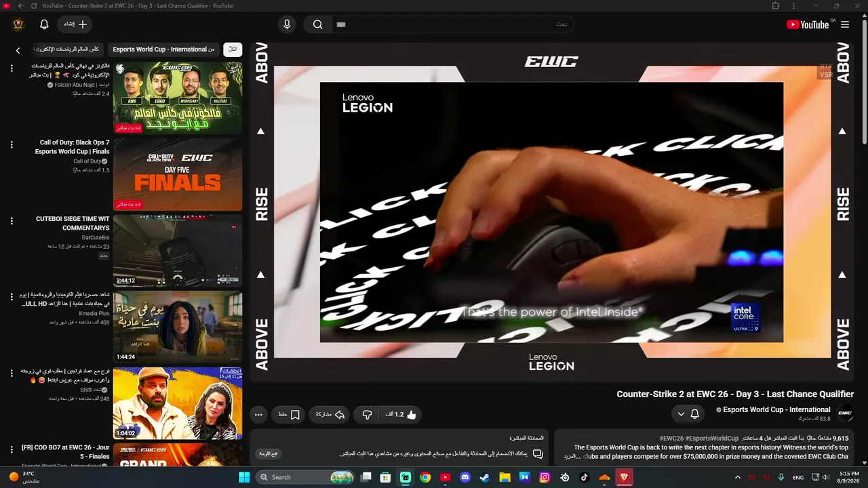Visit the DatCuteBoi channel link
This screenshot has height=488, width=868.
click(x=96, y=238)
